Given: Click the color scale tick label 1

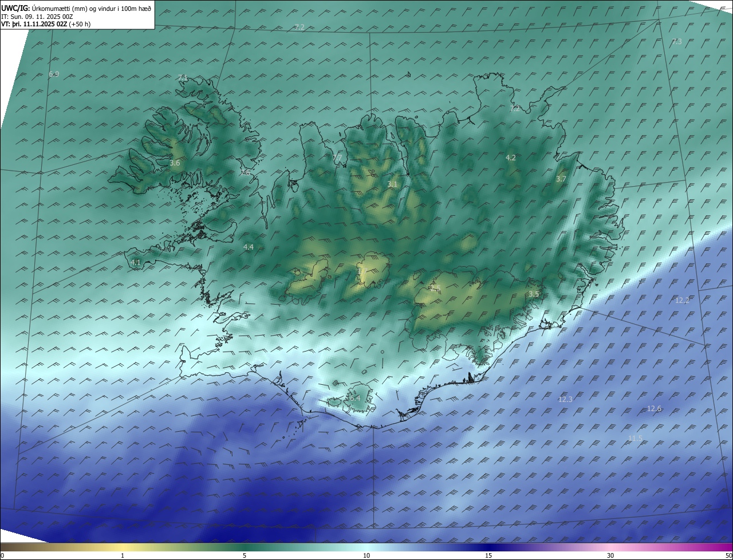Looking at the screenshot, I should (123, 555).
